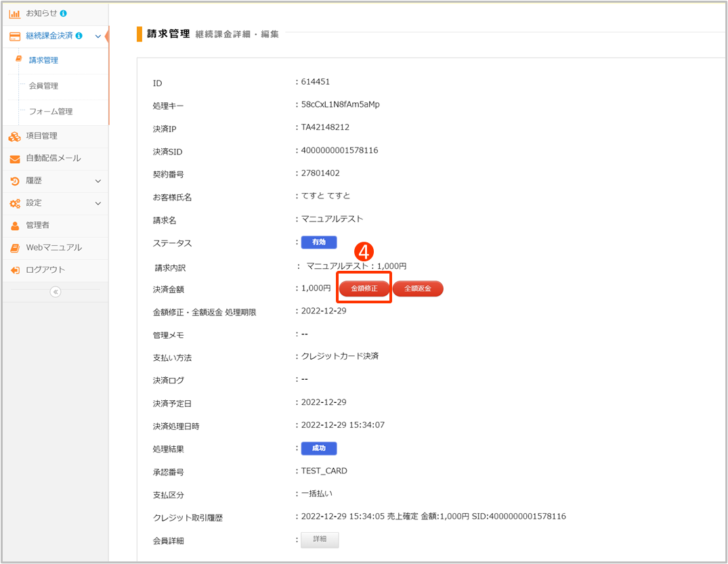Click the 設定 gears icon
This screenshot has width=728, height=564.
point(14,203)
